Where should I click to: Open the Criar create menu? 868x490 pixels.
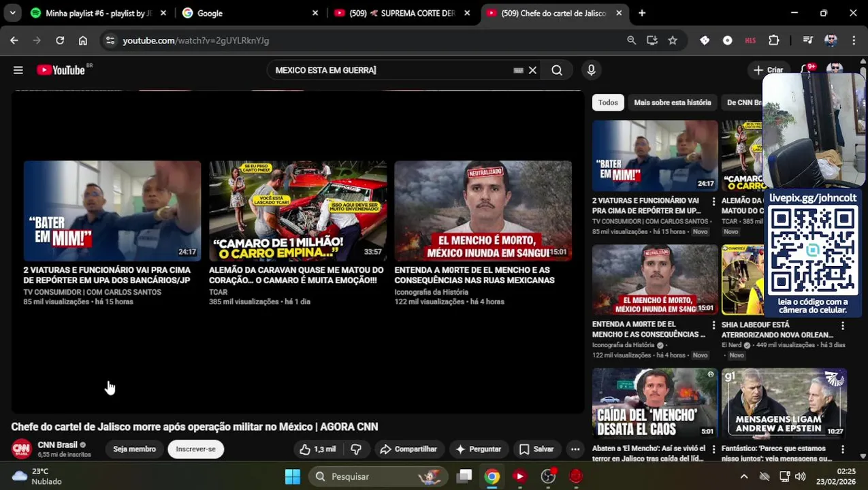click(769, 70)
